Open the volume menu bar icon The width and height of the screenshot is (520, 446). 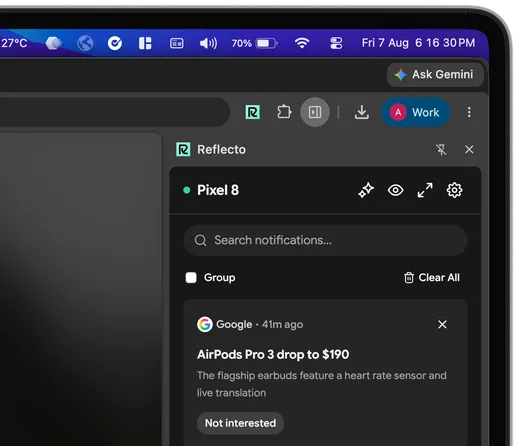pyautogui.click(x=208, y=43)
